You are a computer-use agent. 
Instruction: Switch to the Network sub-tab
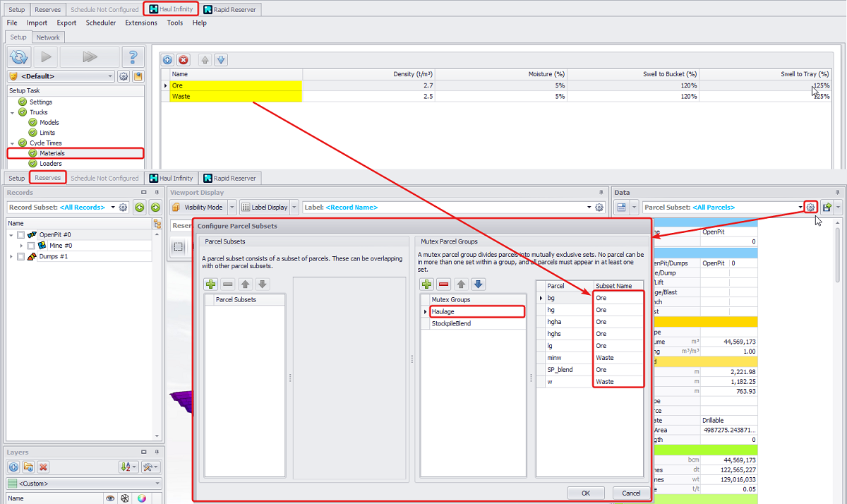pos(48,37)
